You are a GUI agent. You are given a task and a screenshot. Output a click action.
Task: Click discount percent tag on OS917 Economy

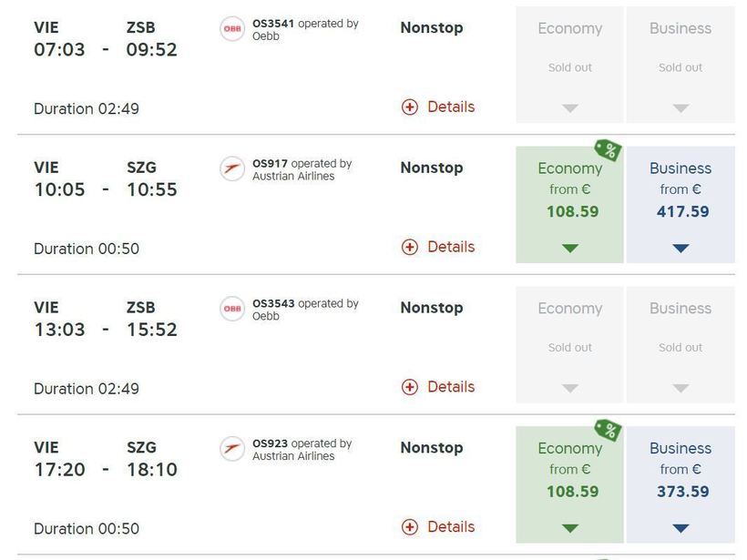click(x=607, y=150)
